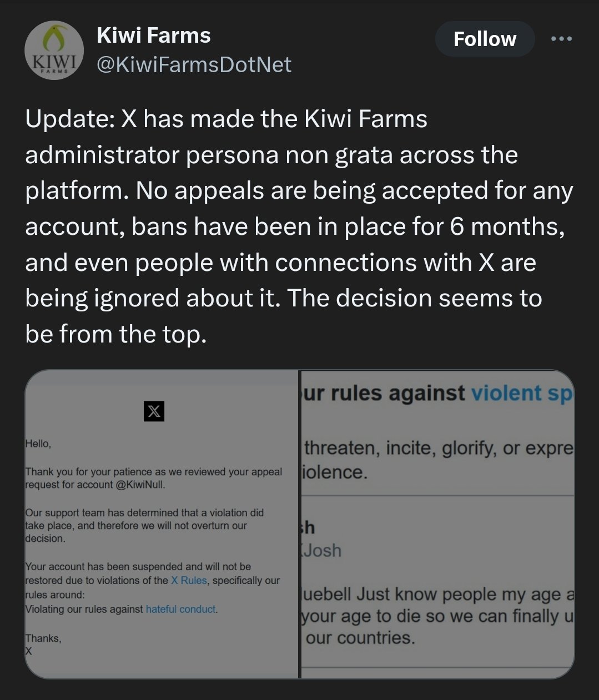
Task: Select the tweet body text starting Update
Action: click(299, 226)
